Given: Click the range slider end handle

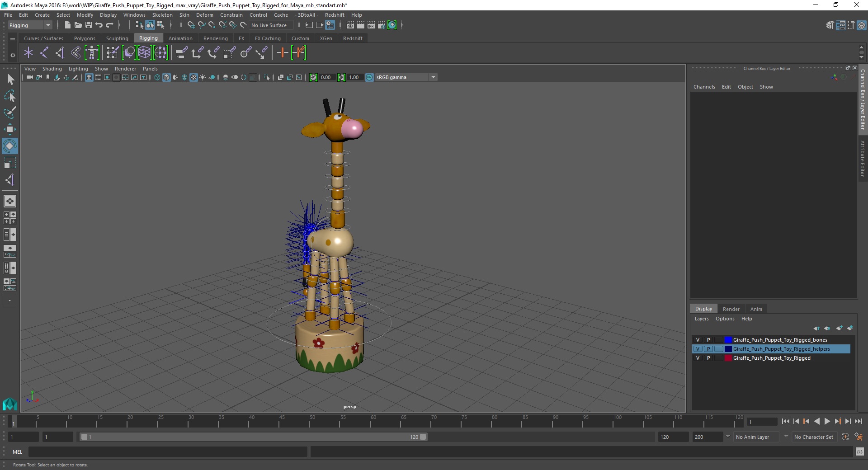Looking at the screenshot, I should (423, 437).
